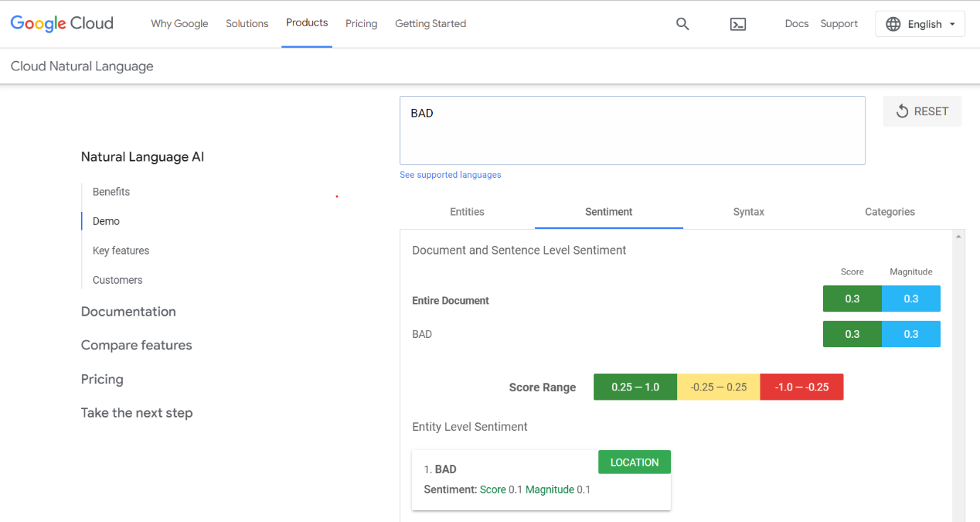Open the Solutions menu

click(x=247, y=23)
